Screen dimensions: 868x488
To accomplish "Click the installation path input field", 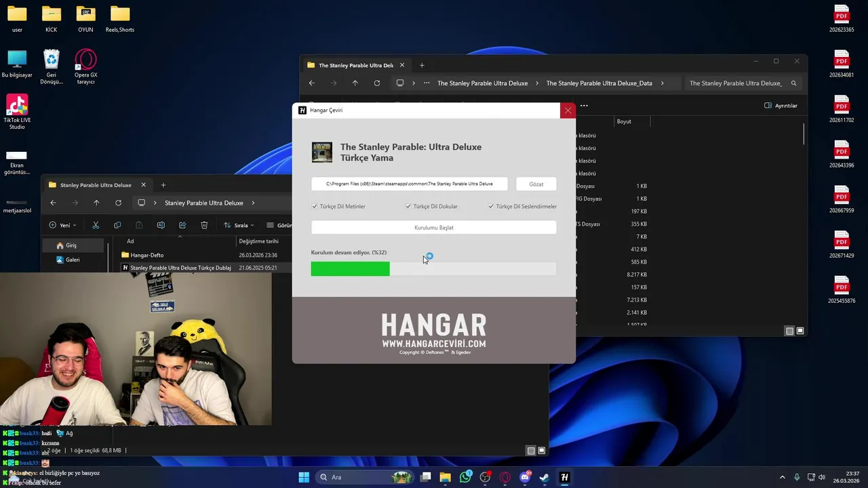I will click(410, 184).
